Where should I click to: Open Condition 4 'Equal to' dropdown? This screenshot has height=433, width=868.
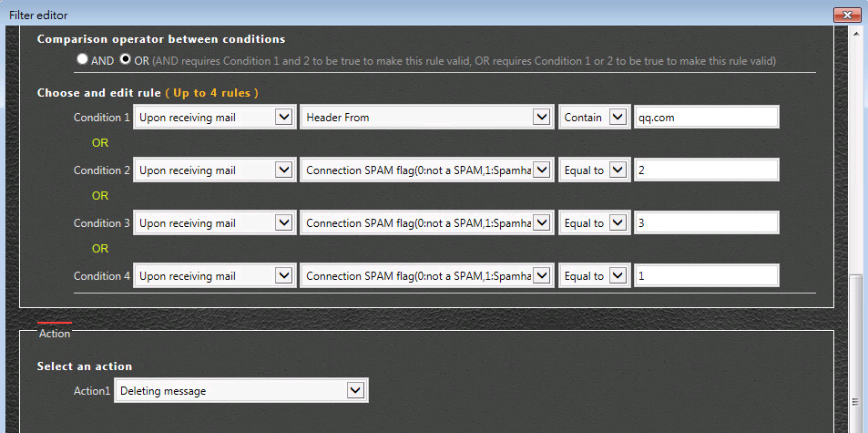(x=594, y=275)
